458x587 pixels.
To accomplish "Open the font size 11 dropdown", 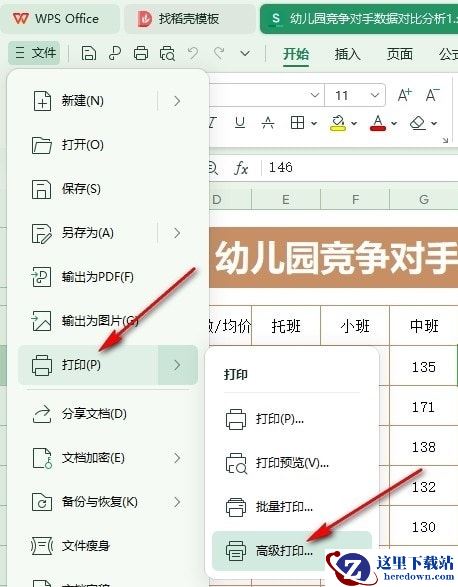I will [x=375, y=95].
